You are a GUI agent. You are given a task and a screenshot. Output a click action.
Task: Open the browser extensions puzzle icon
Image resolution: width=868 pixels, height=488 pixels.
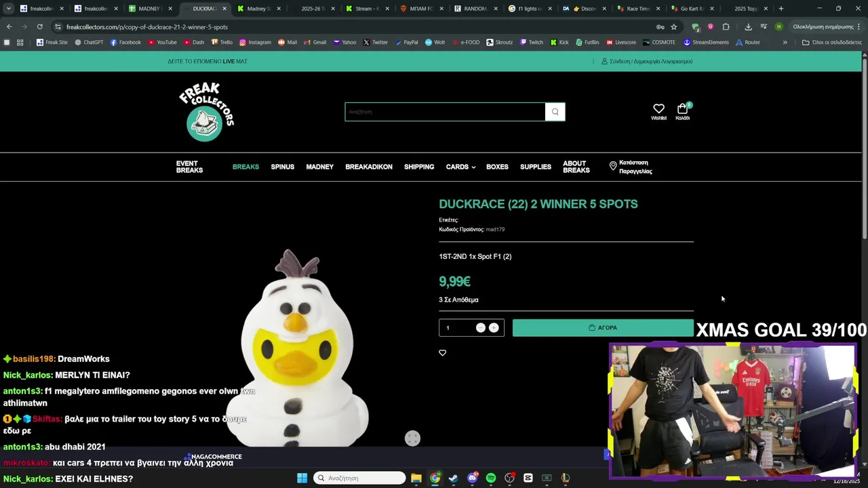(726, 26)
